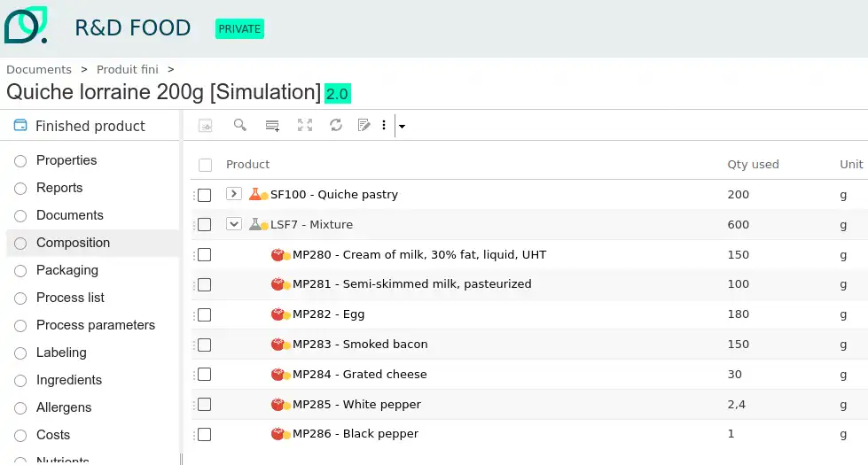Click the first greyed toolbar icon
Viewport: 868px width, 465px height.
[206, 126]
